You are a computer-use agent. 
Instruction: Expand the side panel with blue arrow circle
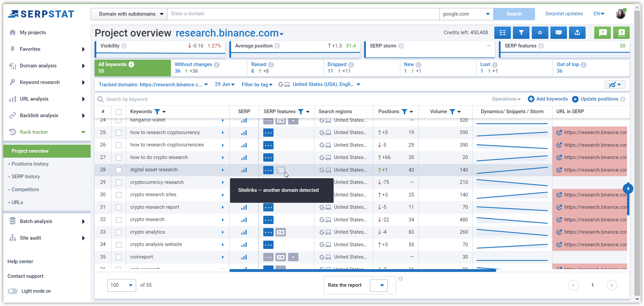(x=628, y=189)
